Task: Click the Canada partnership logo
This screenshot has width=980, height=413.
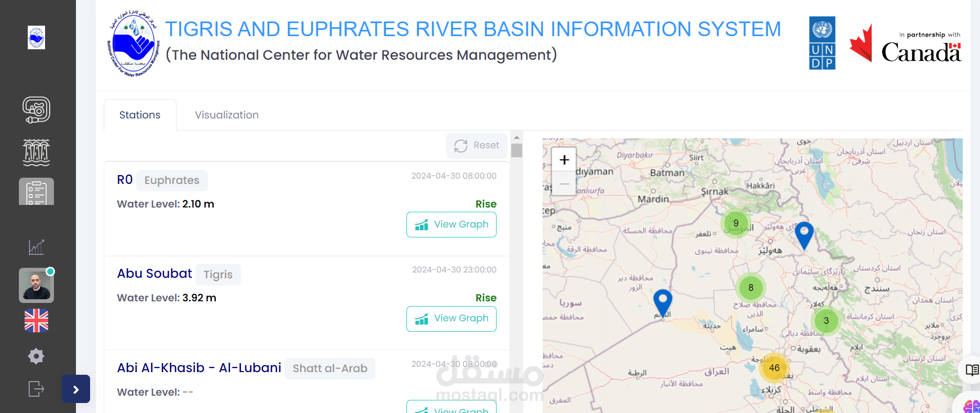Action: point(905,44)
